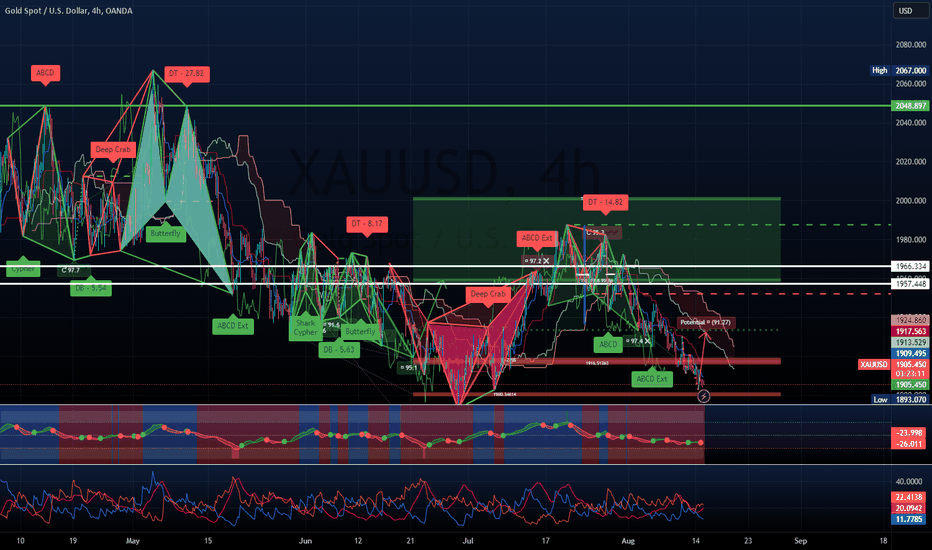Viewport: 932px width, 550px height.
Task: Click the lightning bolt event icon
Action: [703, 396]
